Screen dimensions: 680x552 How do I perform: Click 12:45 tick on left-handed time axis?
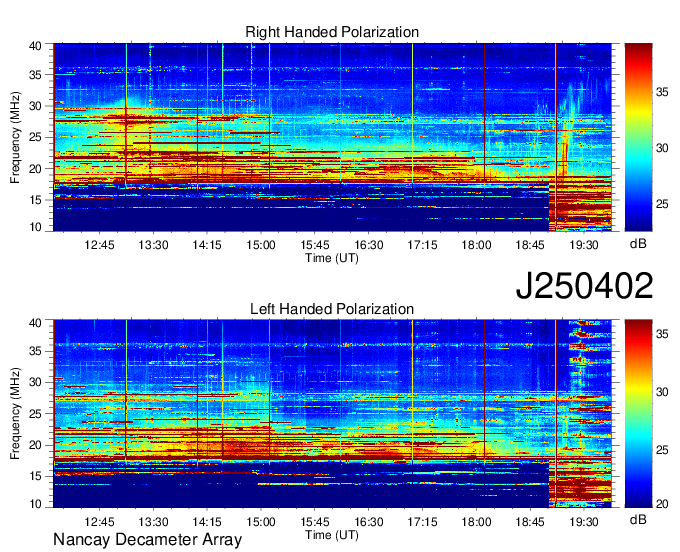99,522
